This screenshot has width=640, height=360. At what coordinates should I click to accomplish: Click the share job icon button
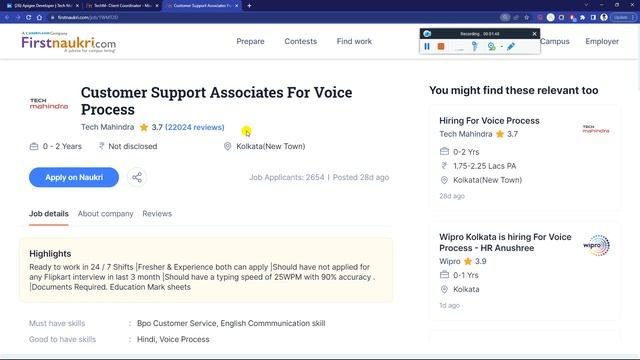pyautogui.click(x=137, y=177)
